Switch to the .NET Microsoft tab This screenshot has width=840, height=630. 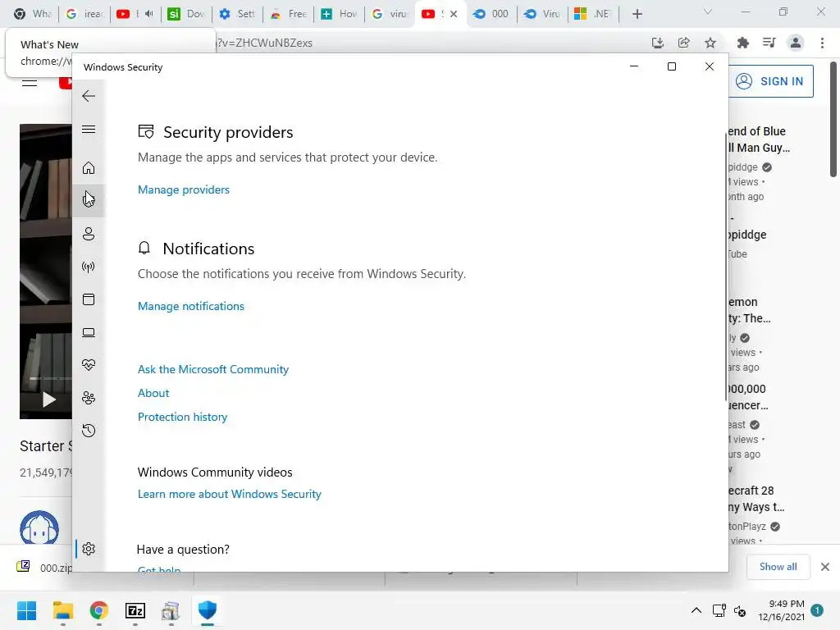[x=592, y=14]
